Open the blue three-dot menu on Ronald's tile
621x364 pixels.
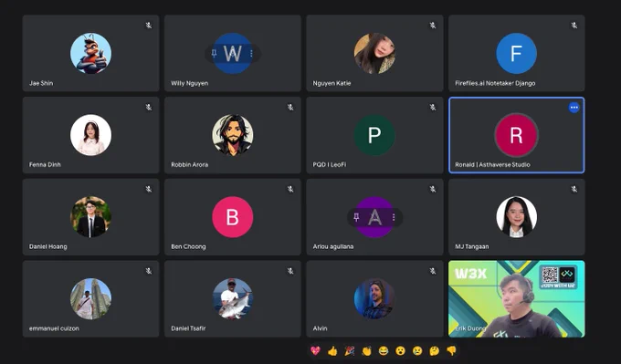[574, 108]
